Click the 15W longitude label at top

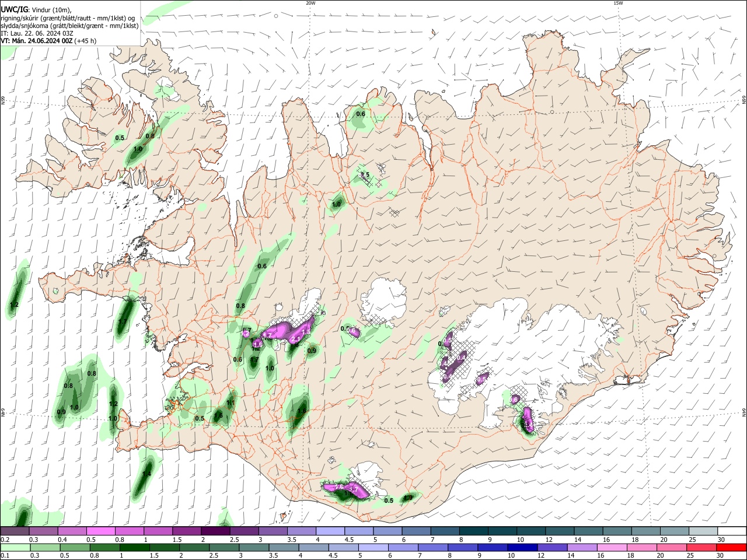(618, 3)
